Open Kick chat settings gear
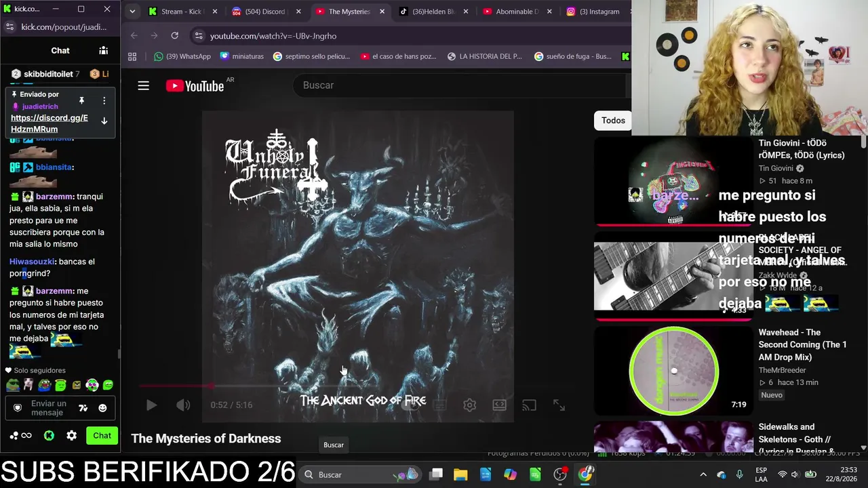The image size is (868, 488). point(71,436)
